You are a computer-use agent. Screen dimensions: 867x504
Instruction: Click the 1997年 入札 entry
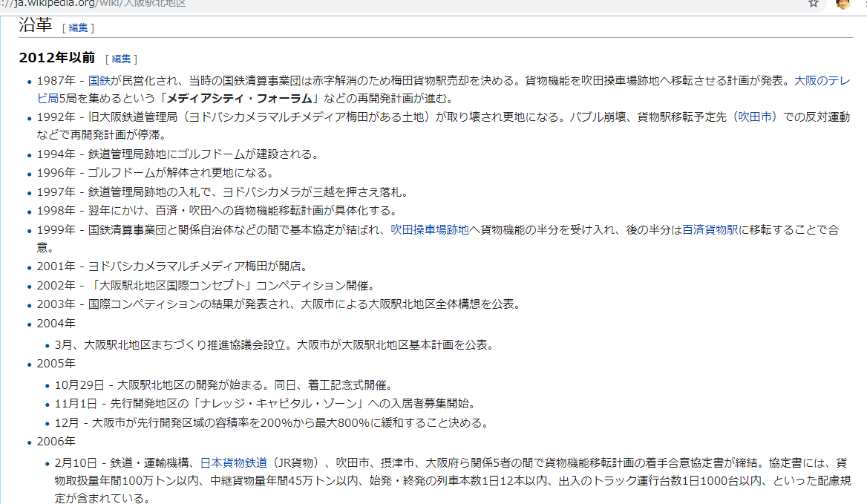tap(223, 192)
